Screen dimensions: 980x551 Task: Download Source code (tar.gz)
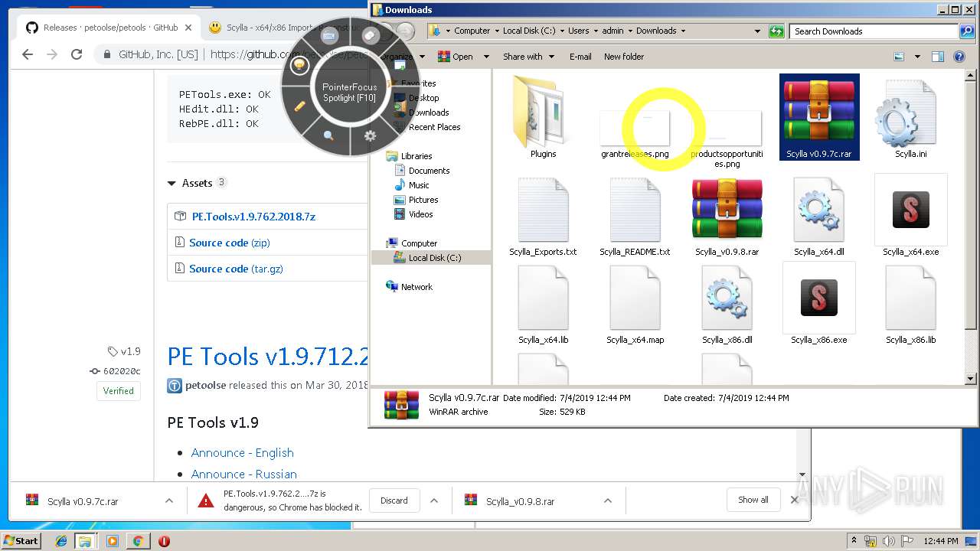[236, 269]
